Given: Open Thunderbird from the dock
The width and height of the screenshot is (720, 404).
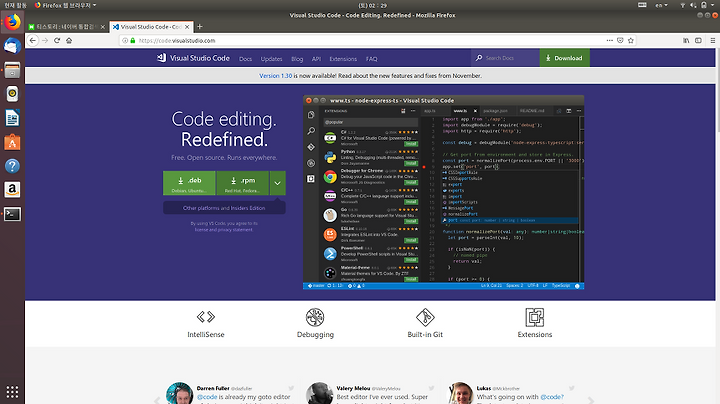Looking at the screenshot, I should 12,46.
